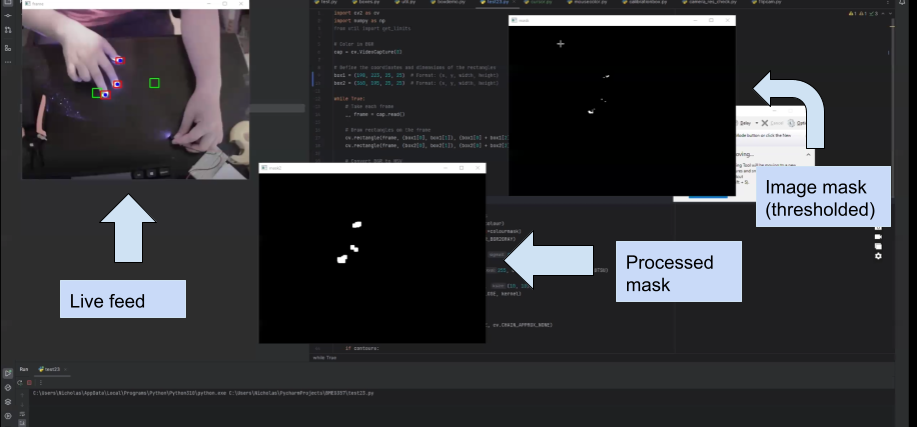This screenshot has height=427, width=917.
Task: Open the Python Packages sidebar icon
Action: (x=8, y=387)
